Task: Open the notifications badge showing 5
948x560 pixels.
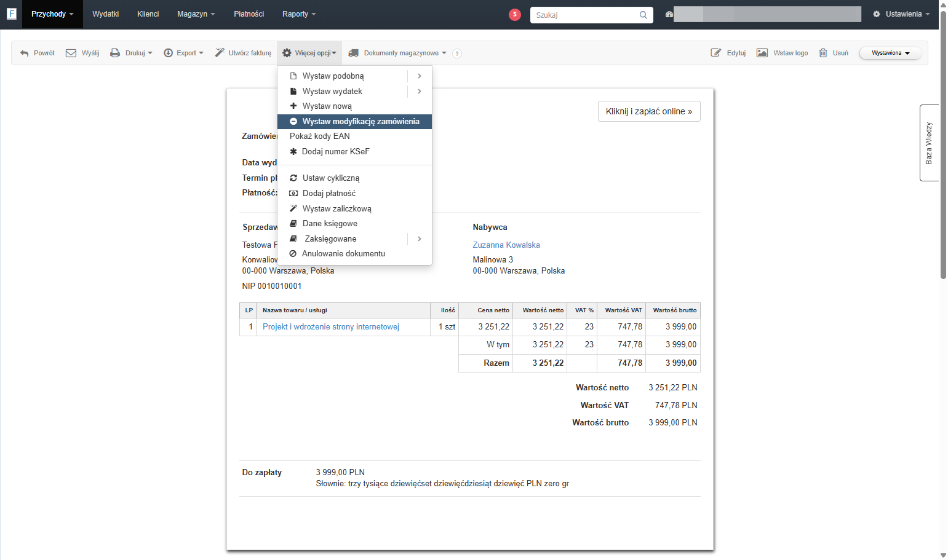Action: (515, 14)
